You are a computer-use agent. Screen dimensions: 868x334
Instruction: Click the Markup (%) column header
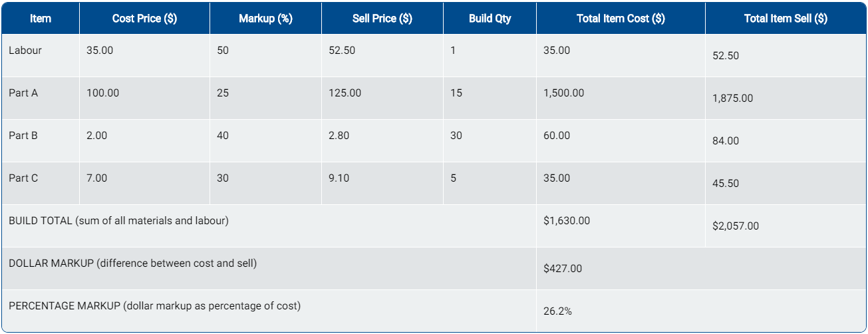click(265, 19)
